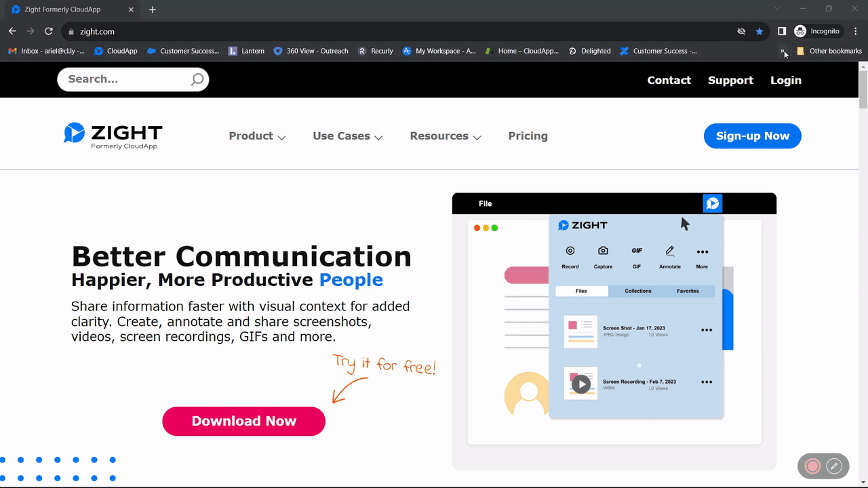
Task: Open the tab search chevron in title bar
Action: click(x=777, y=9)
